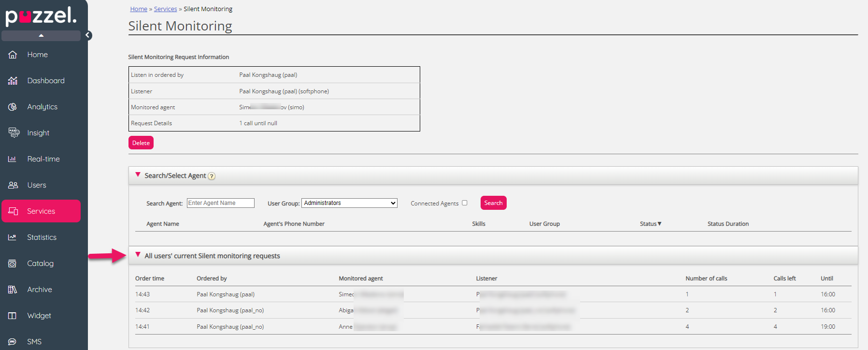
Task: Click the Enter Agent Name field
Action: pyautogui.click(x=220, y=203)
